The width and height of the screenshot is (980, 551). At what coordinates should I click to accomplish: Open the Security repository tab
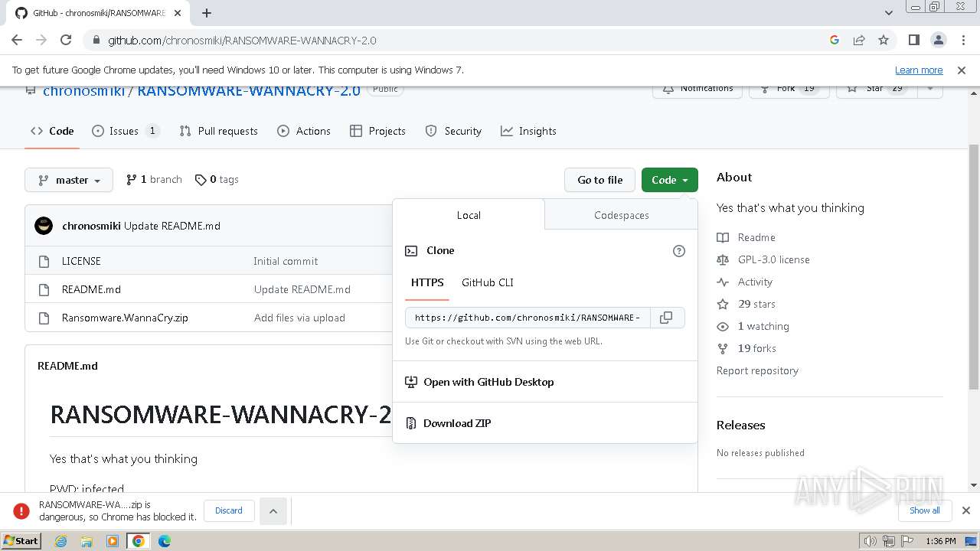tap(453, 131)
